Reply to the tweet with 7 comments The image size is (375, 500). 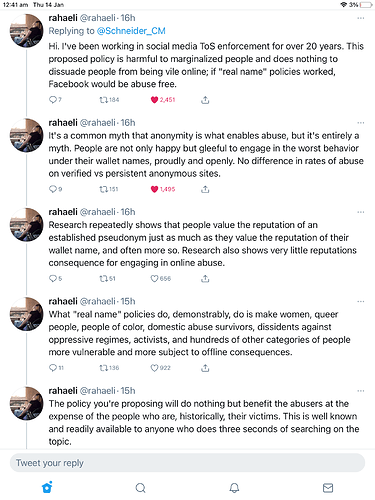(53, 100)
